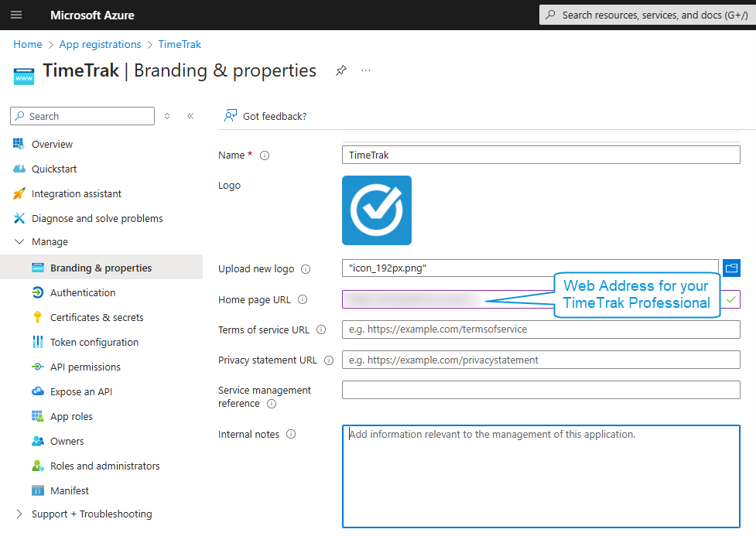Screen dimensions: 756x536
Task: Collapse the Manage section
Action: pos(19,241)
